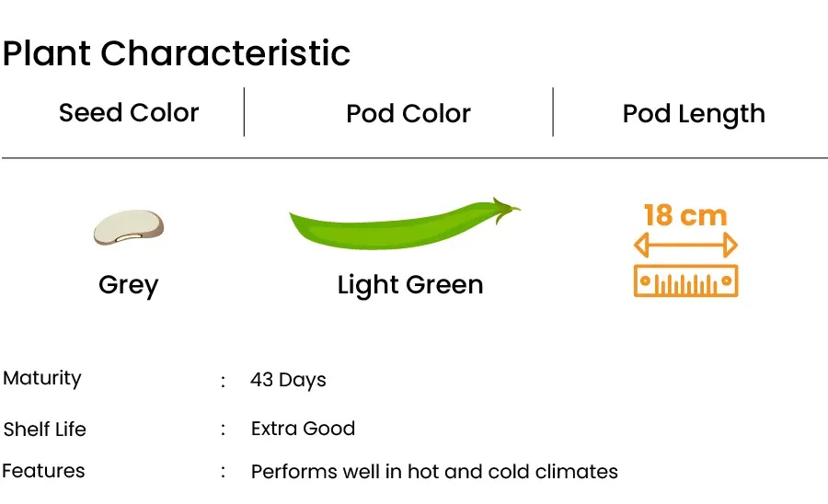Click the Extra Good value
This screenshot has width=828, height=504.
pos(303,429)
